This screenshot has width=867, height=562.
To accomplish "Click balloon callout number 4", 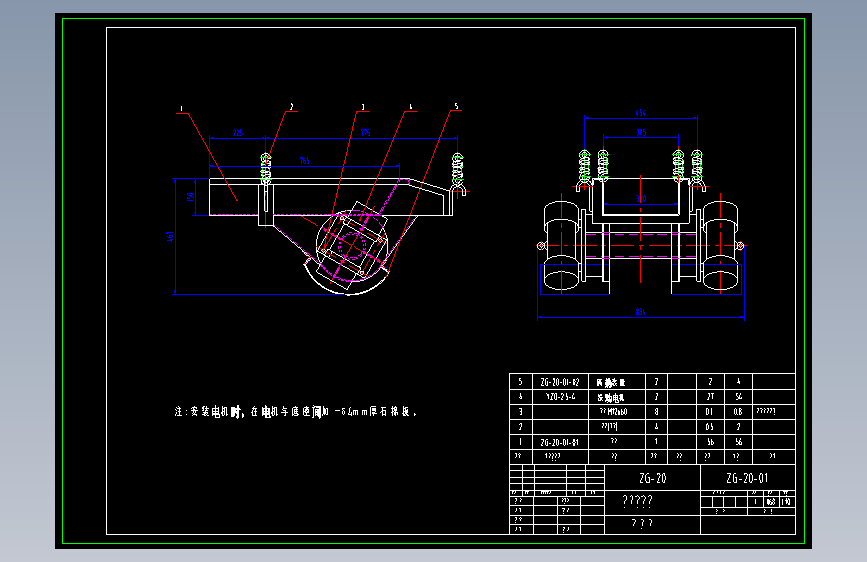I will point(410,106).
